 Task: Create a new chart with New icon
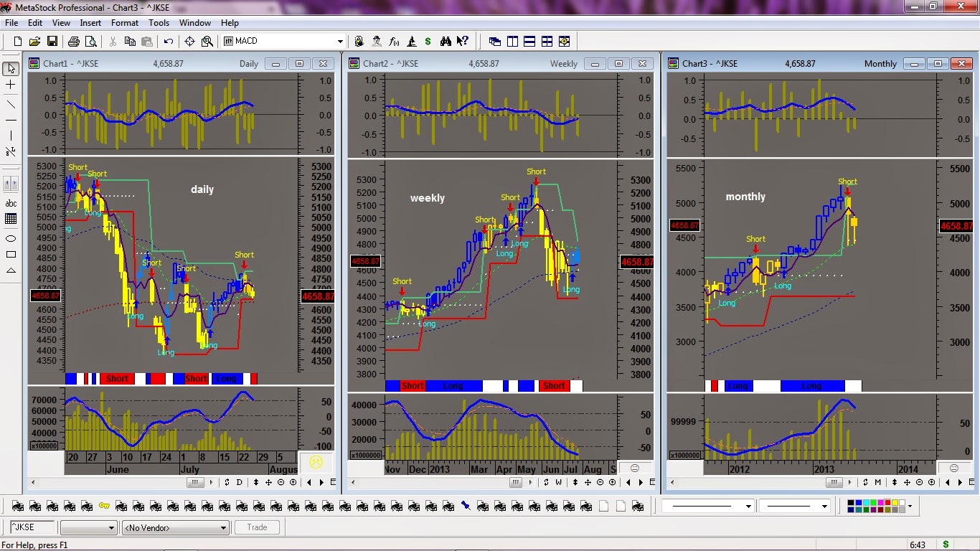click(x=18, y=41)
